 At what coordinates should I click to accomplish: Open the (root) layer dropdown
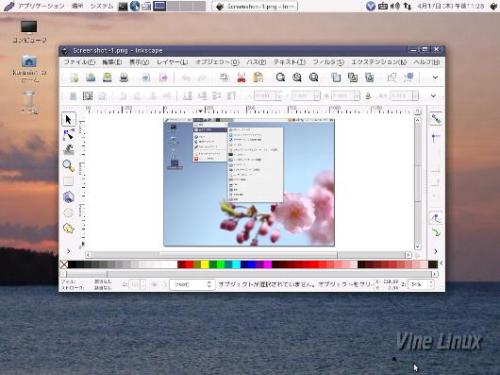click(192, 284)
